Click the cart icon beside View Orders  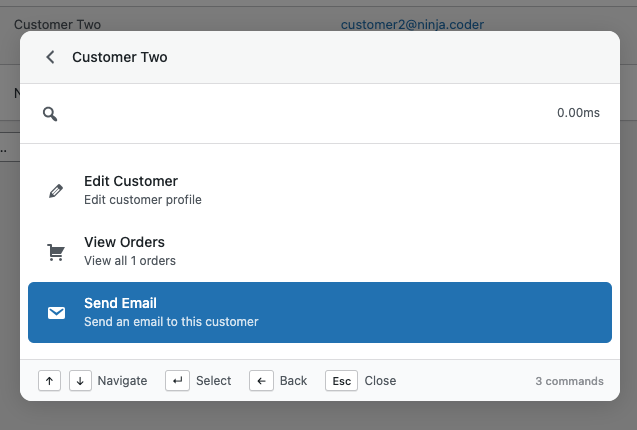(56, 252)
